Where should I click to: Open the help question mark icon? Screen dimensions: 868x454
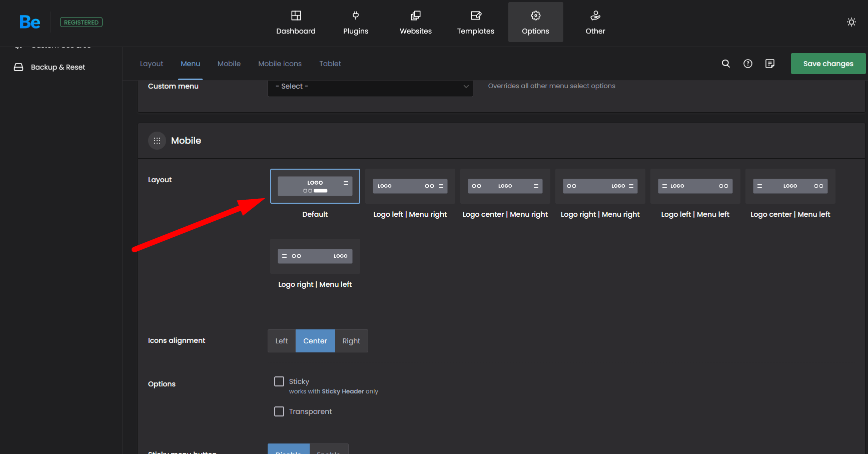click(747, 64)
